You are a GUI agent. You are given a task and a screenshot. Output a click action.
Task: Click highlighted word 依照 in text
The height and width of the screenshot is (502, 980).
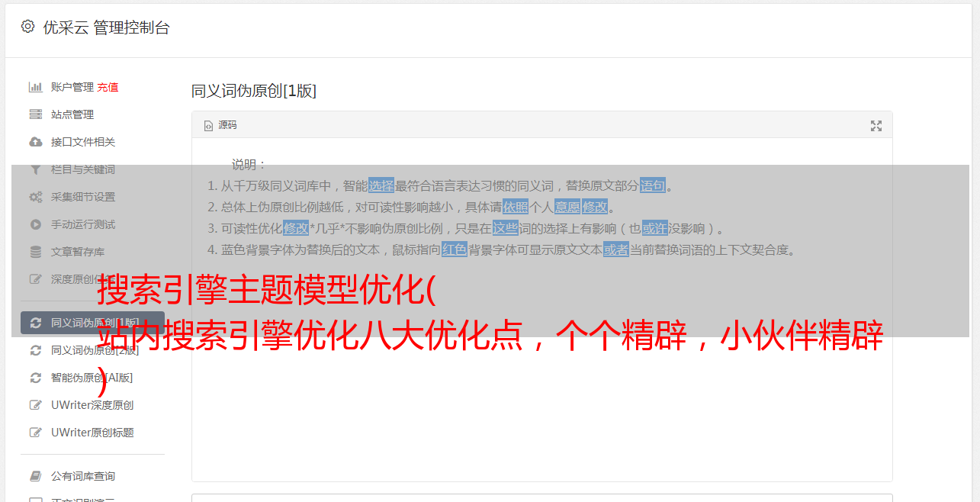(x=516, y=207)
